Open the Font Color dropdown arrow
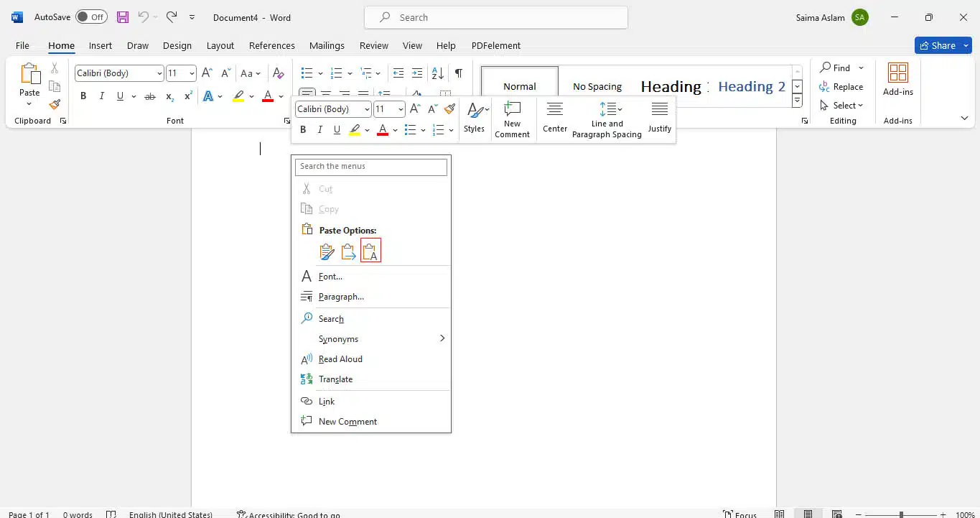Image resolution: width=980 pixels, height=518 pixels. tap(281, 96)
